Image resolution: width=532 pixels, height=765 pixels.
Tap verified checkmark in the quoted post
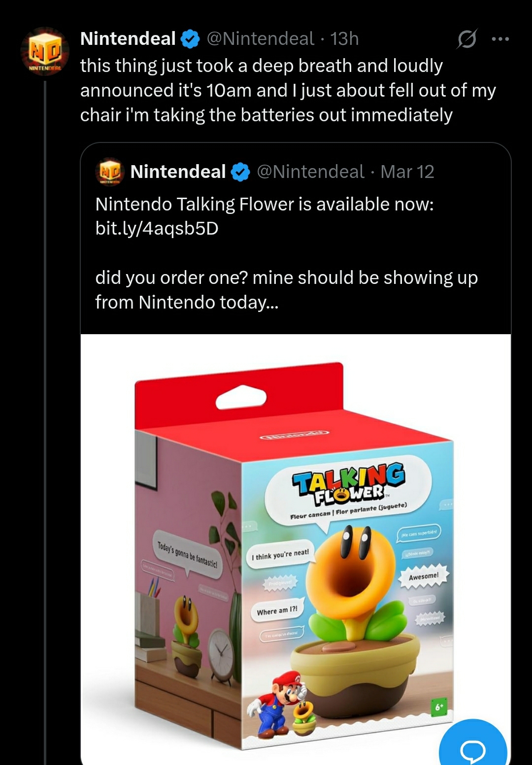tap(241, 172)
